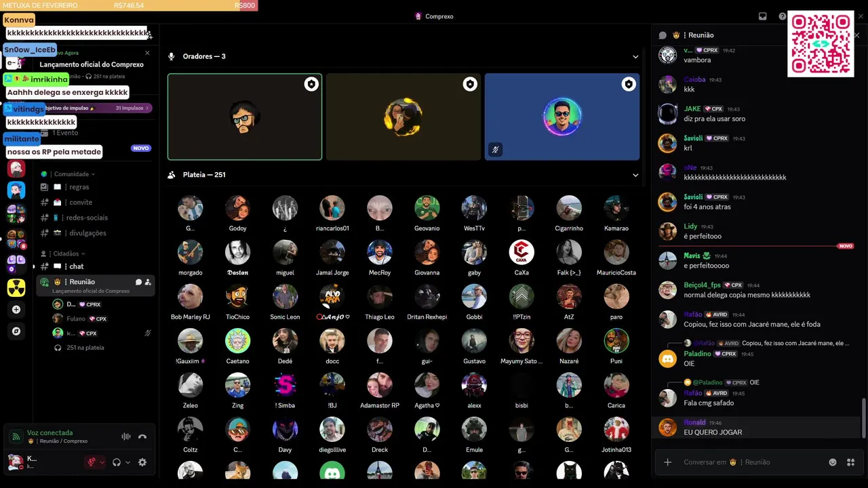The image size is (868, 488).
Task: Click username JAKE in chat
Action: coord(692,108)
